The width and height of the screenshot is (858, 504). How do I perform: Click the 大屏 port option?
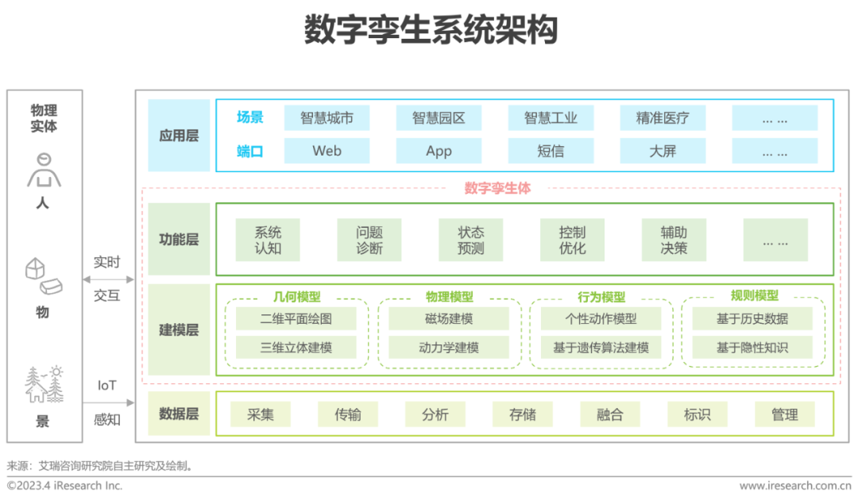(x=663, y=150)
